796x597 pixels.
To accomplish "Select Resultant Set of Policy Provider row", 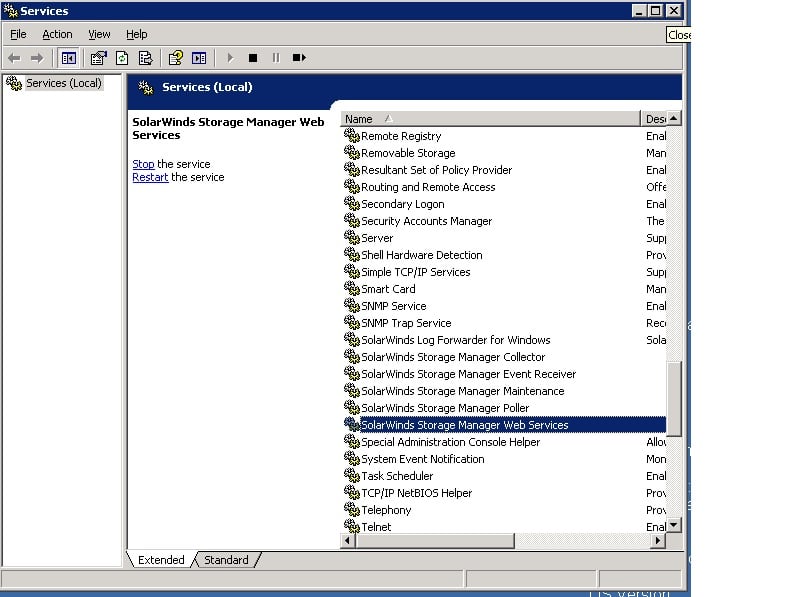I will point(504,170).
